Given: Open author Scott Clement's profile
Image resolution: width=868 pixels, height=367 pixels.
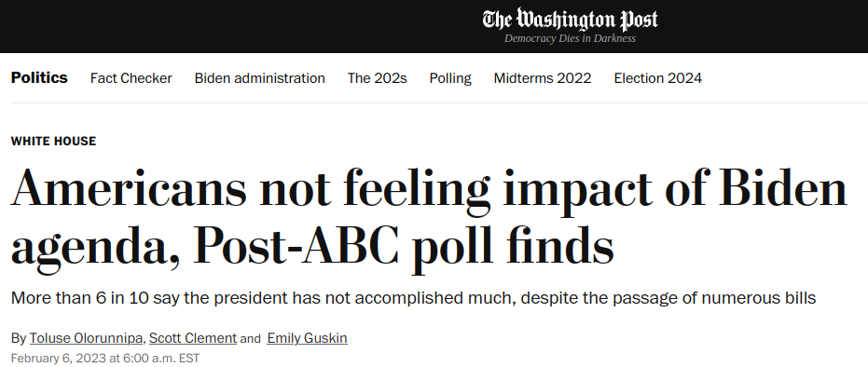Looking at the screenshot, I should coord(193,338).
